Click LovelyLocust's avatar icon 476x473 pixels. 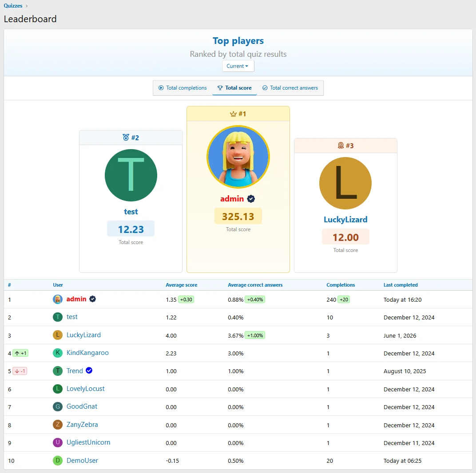(x=58, y=389)
